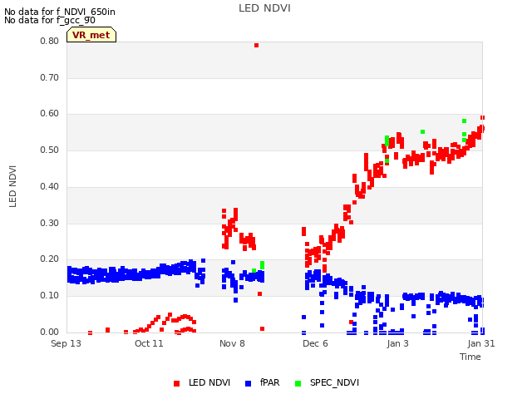Click the red outlier point near 0.80

257,46
